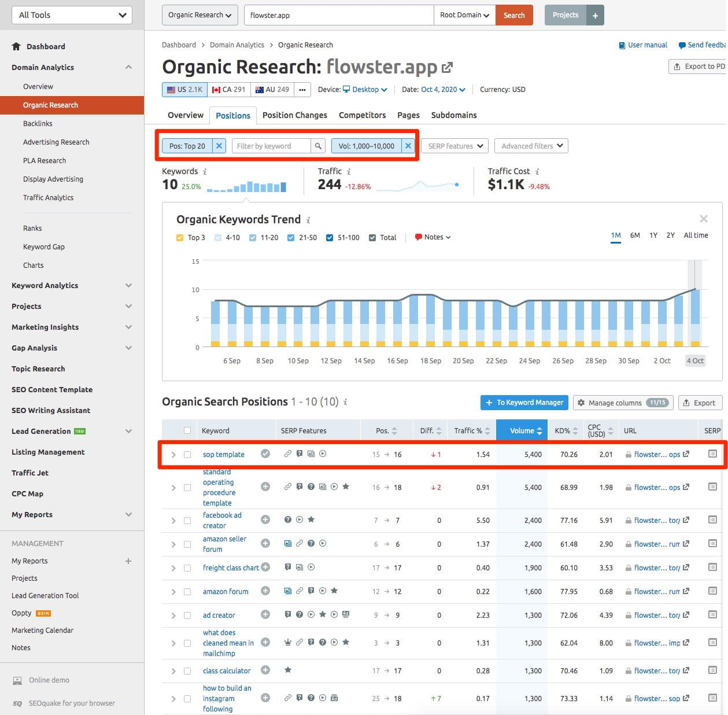Select the 6M chart time range

(x=635, y=235)
